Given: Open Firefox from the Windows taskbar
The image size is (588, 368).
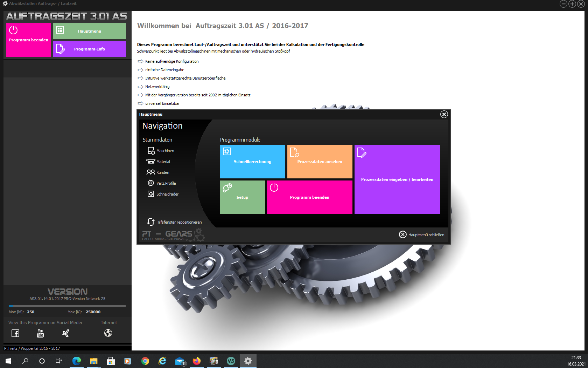Looking at the screenshot, I should (x=197, y=361).
